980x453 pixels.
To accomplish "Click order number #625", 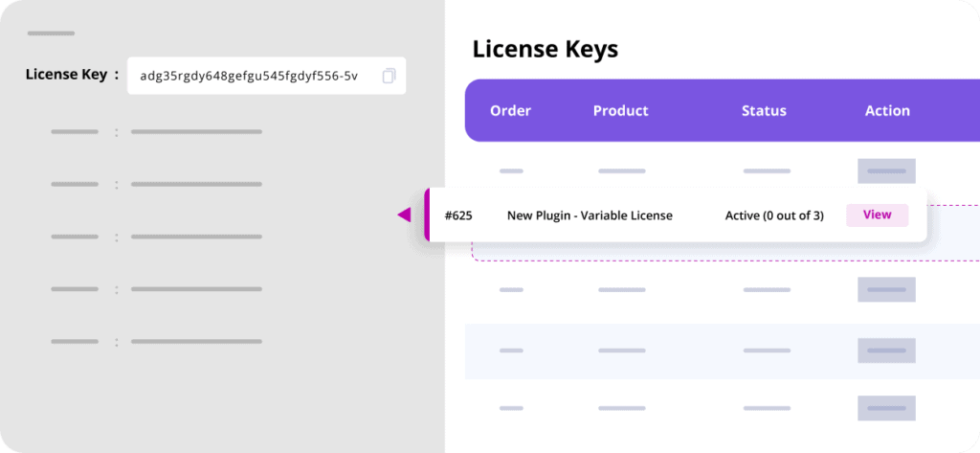I will (458, 215).
